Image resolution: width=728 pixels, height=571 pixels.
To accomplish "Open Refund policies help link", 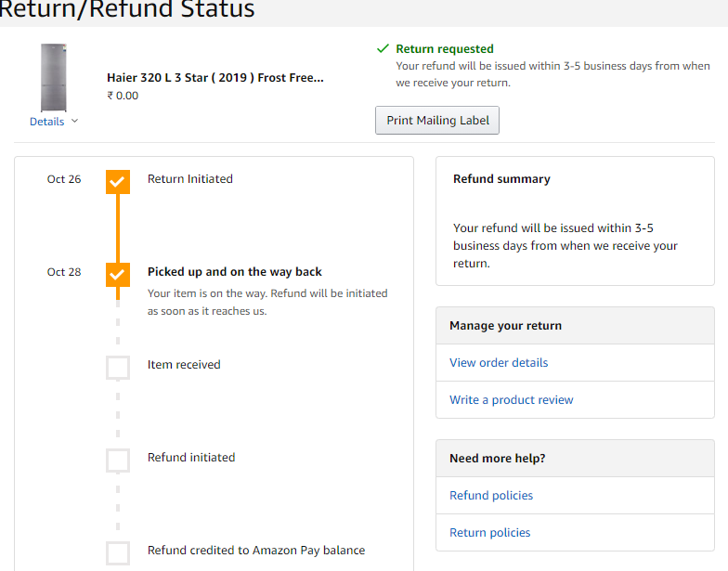I will pos(490,496).
